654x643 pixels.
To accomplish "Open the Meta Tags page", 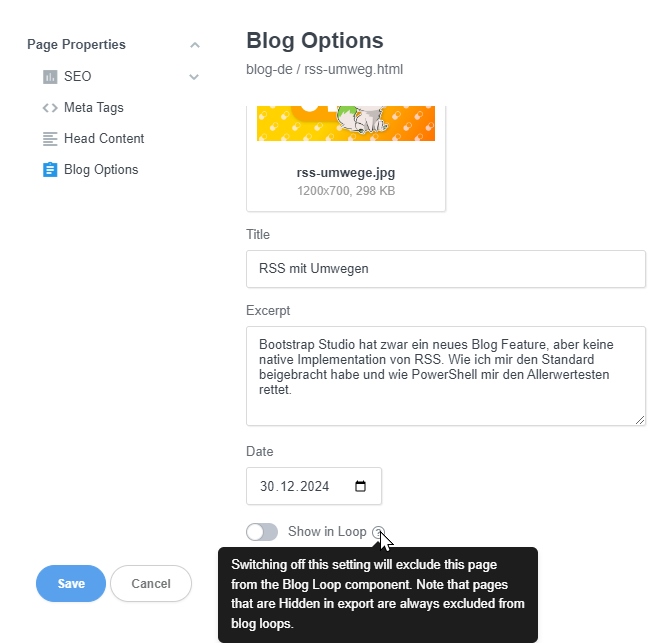I will coord(94,108).
